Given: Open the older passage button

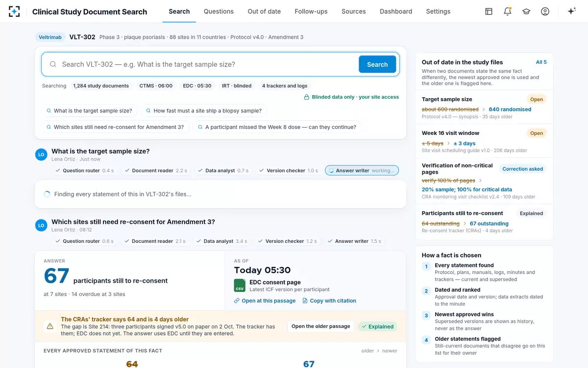Looking at the screenshot, I should click(x=321, y=326).
